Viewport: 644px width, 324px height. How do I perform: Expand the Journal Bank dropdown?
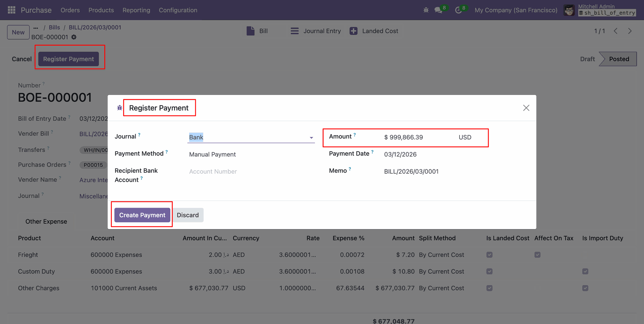[311, 138]
